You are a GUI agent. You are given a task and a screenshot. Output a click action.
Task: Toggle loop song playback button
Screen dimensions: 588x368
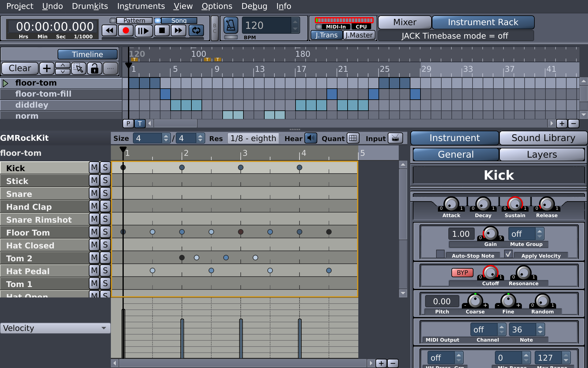(x=196, y=31)
